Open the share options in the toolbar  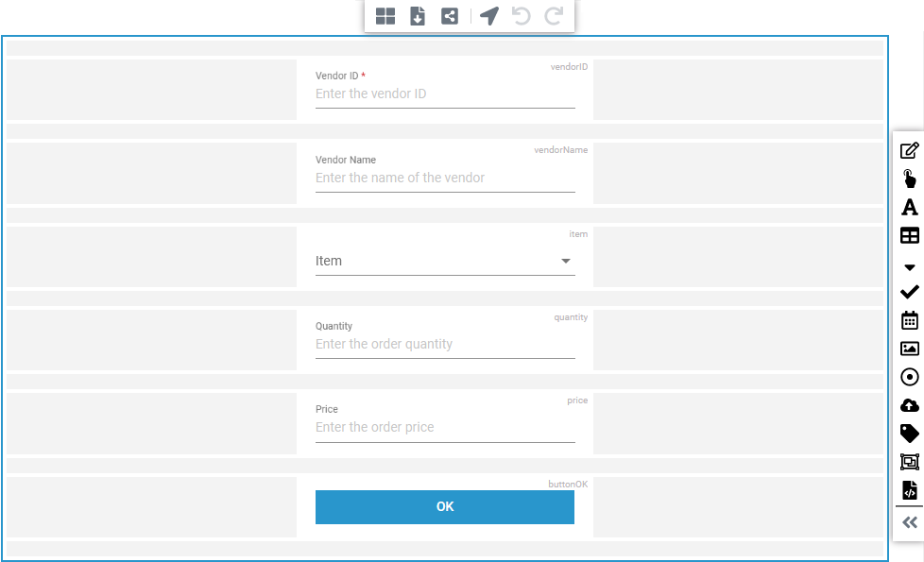(x=450, y=15)
